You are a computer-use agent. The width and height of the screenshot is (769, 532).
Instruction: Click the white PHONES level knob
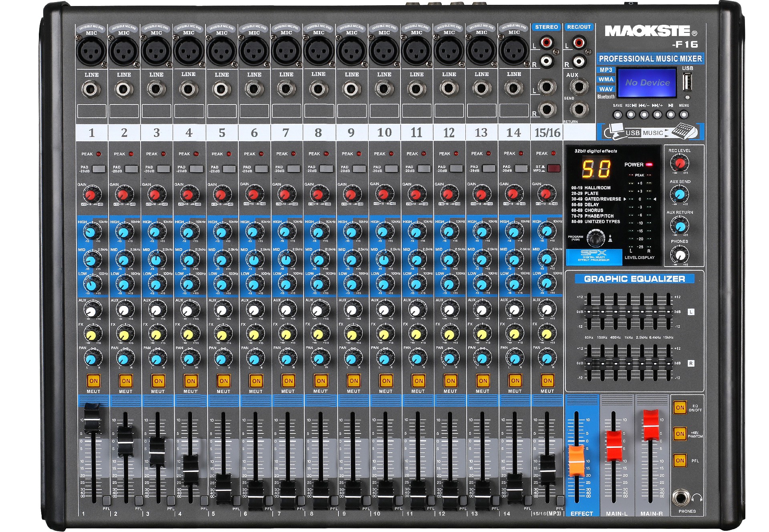pyautogui.click(x=679, y=254)
